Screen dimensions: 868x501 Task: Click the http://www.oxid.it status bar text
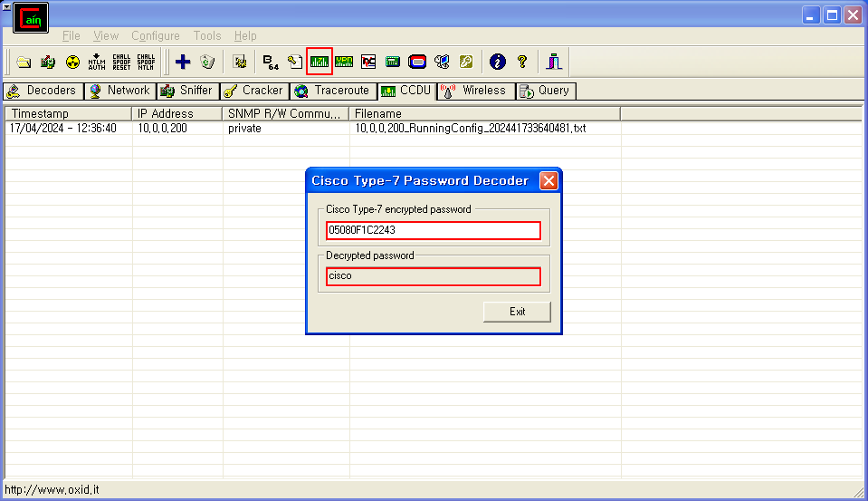(x=52, y=490)
